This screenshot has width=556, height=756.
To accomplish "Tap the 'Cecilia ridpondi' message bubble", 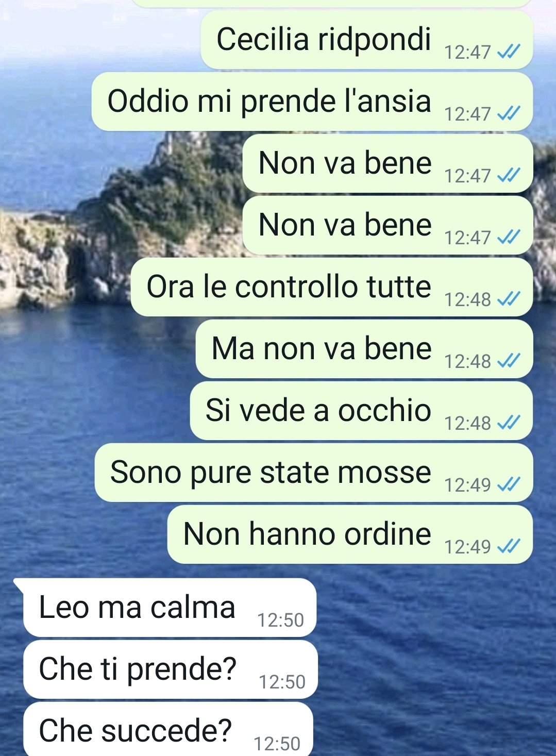I will tap(366, 40).
